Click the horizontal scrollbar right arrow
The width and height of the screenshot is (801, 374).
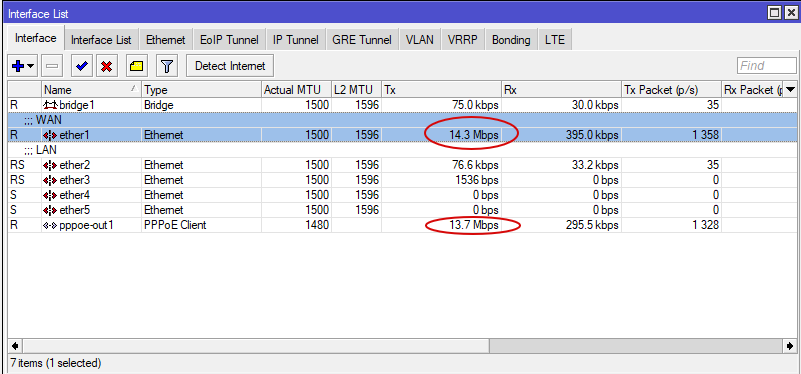click(790, 346)
